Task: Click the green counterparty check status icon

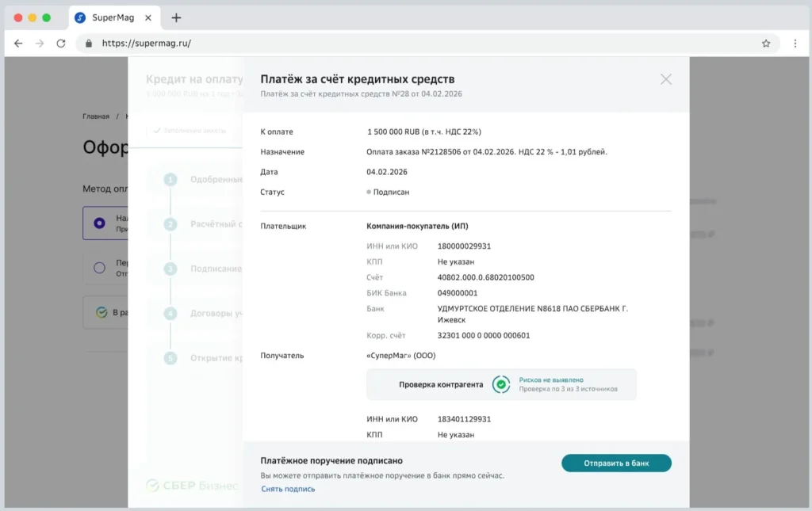Action: [501, 384]
